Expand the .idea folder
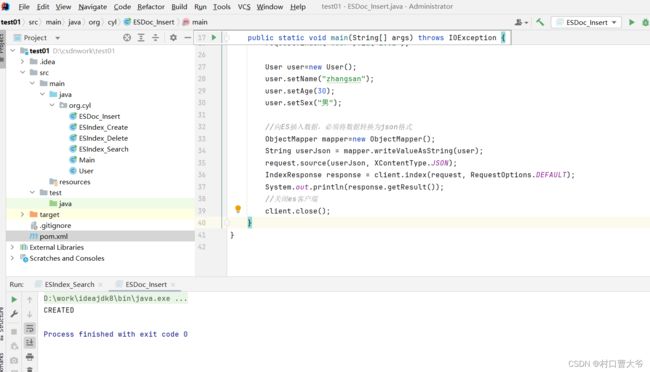The height and width of the screenshot is (372, 650). click(22, 61)
